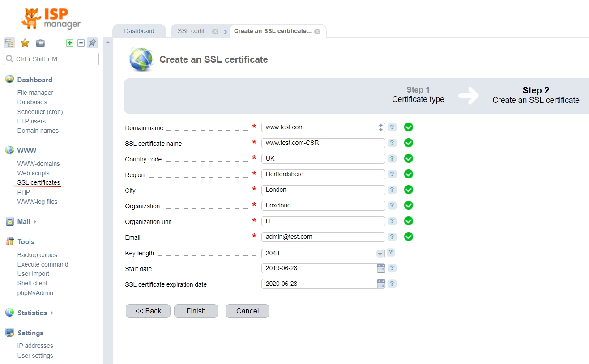The image size is (589, 364).
Task: Open calendar picker for Start date
Action: (381, 268)
